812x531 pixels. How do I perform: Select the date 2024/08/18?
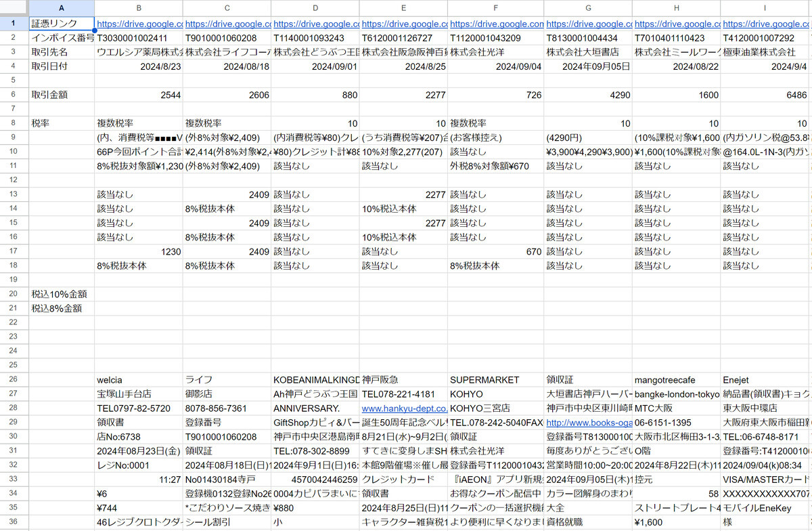[x=227, y=66]
